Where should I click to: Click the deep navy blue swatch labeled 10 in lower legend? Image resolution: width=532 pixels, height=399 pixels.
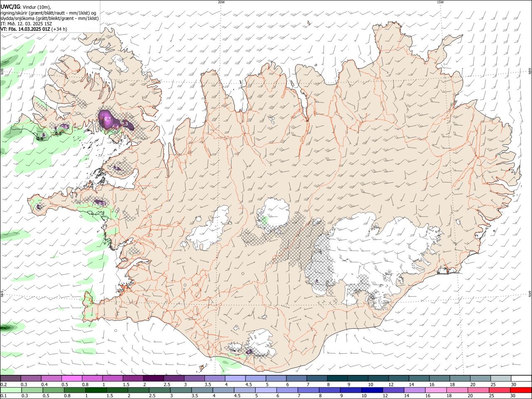[x=372, y=390]
